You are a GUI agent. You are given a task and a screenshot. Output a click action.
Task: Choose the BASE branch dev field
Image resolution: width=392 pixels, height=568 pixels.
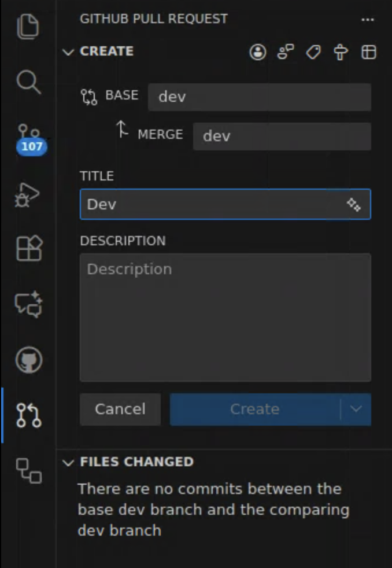click(x=259, y=97)
